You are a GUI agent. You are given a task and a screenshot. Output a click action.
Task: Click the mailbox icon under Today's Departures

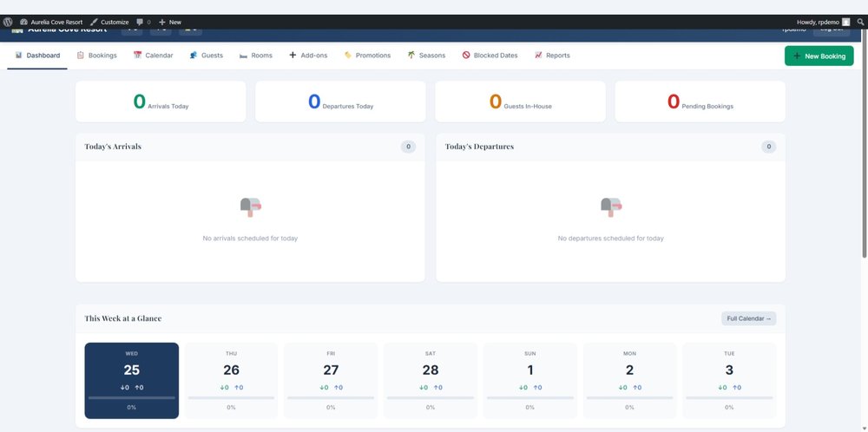click(x=611, y=206)
